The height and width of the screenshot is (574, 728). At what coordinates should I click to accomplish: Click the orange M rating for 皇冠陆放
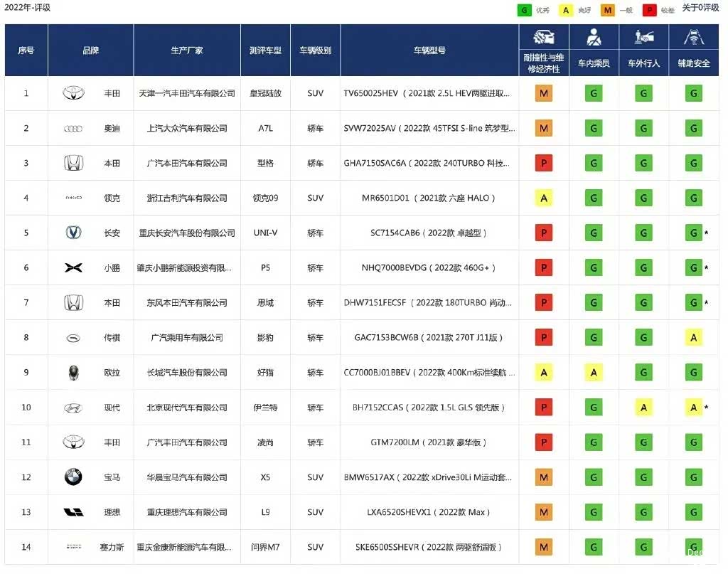pos(544,93)
